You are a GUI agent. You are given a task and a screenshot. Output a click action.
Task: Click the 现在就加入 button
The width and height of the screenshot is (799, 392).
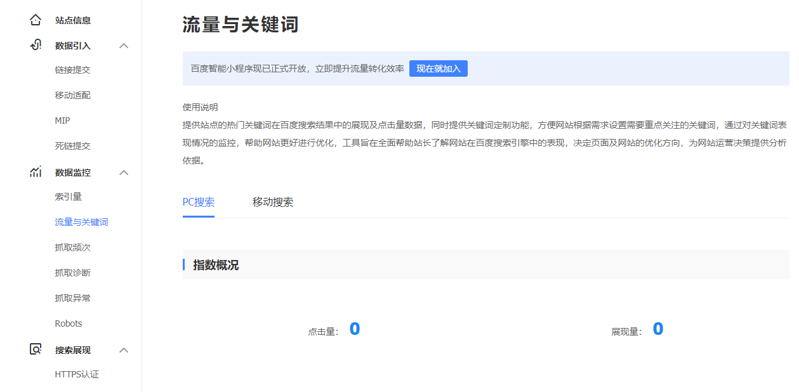click(438, 69)
